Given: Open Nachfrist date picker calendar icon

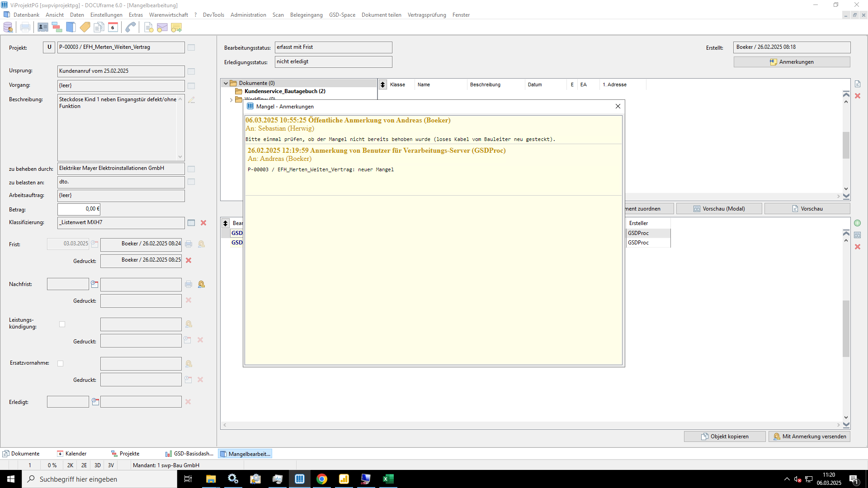Looking at the screenshot, I should point(94,284).
